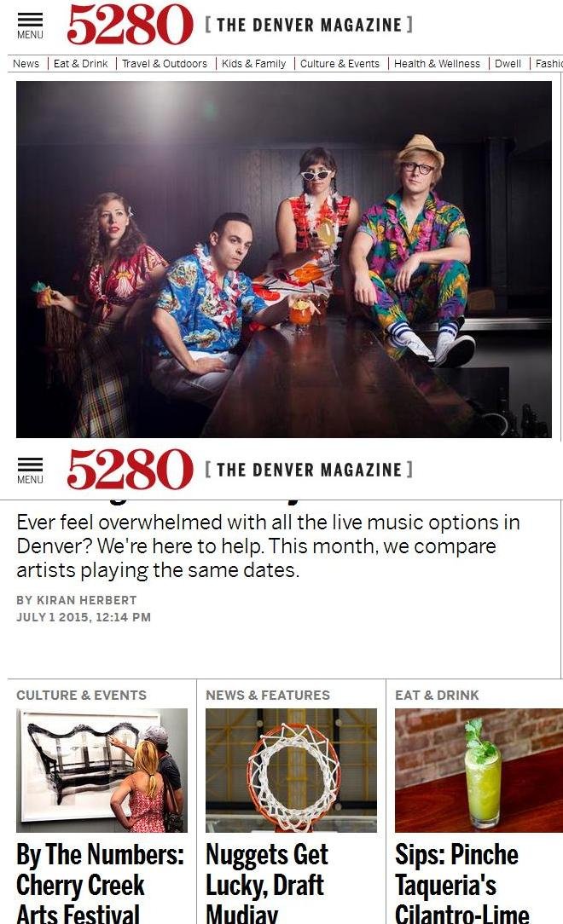Screen dimensions: 563x924
Task: Open the second sticky MENU hamburger icon
Action: 30,471
